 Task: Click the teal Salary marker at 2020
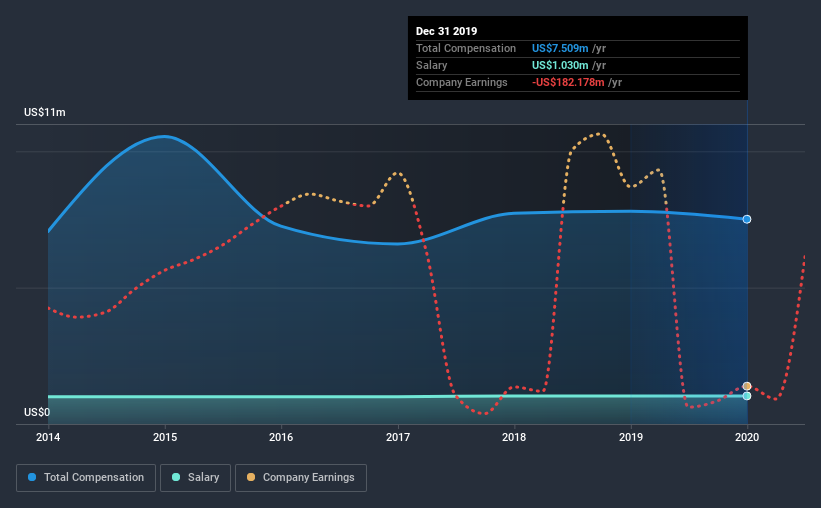click(x=747, y=396)
